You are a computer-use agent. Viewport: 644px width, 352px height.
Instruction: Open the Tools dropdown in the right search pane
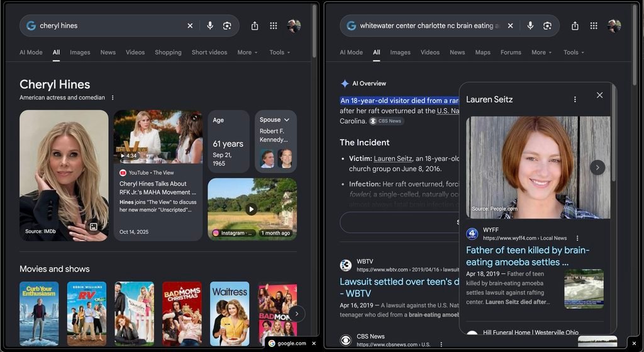click(574, 52)
